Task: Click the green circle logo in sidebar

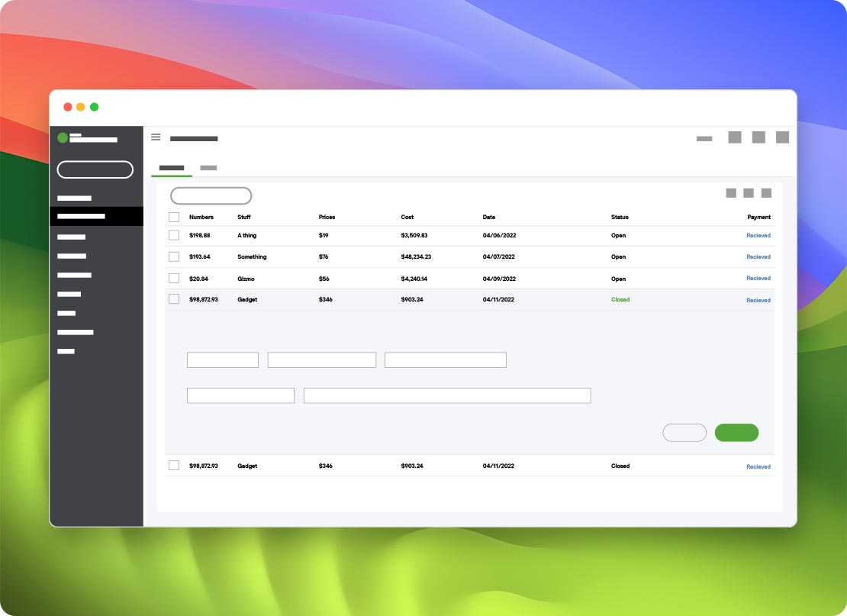Action: coord(63,138)
